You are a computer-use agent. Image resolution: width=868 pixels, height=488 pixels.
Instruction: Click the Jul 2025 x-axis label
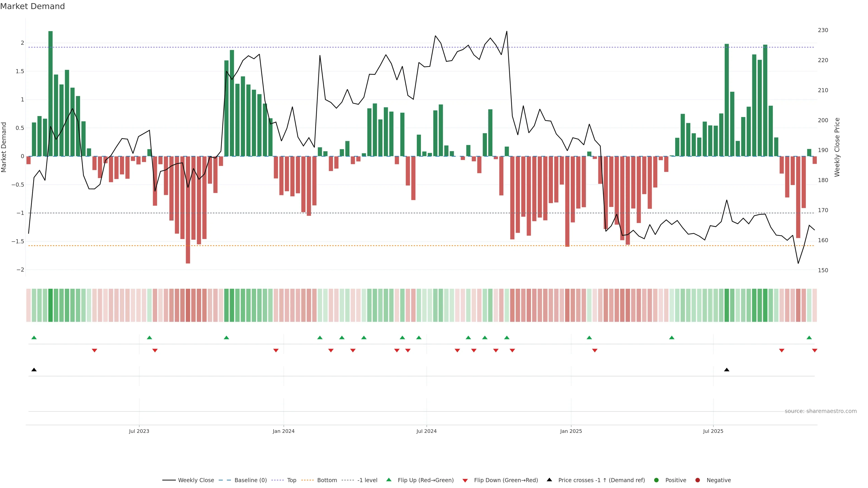click(713, 431)
